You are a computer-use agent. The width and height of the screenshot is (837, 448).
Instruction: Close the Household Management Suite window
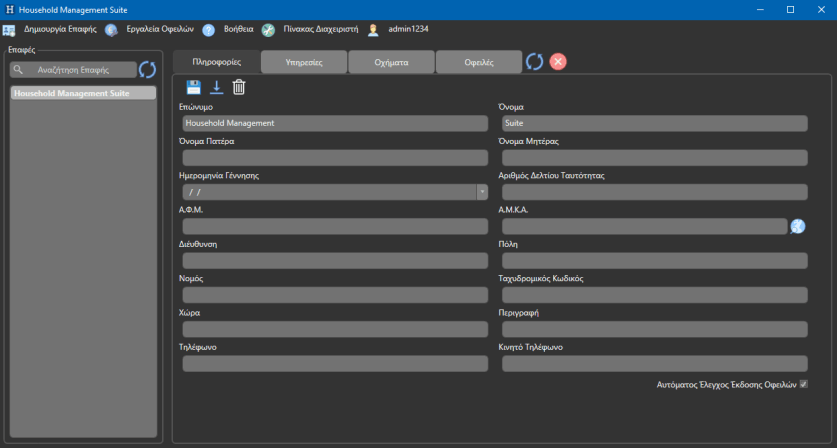coord(822,10)
